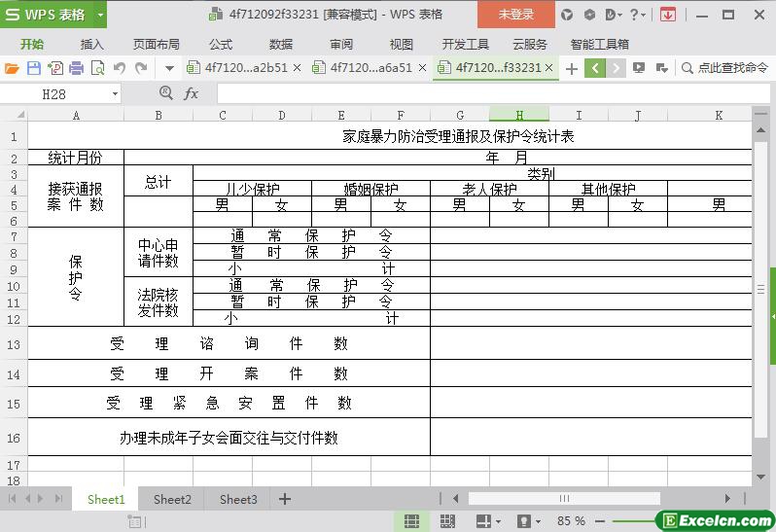This screenshot has height=532, width=776.
Task: Click the print icon in quick toolbar
Action: coord(76,68)
